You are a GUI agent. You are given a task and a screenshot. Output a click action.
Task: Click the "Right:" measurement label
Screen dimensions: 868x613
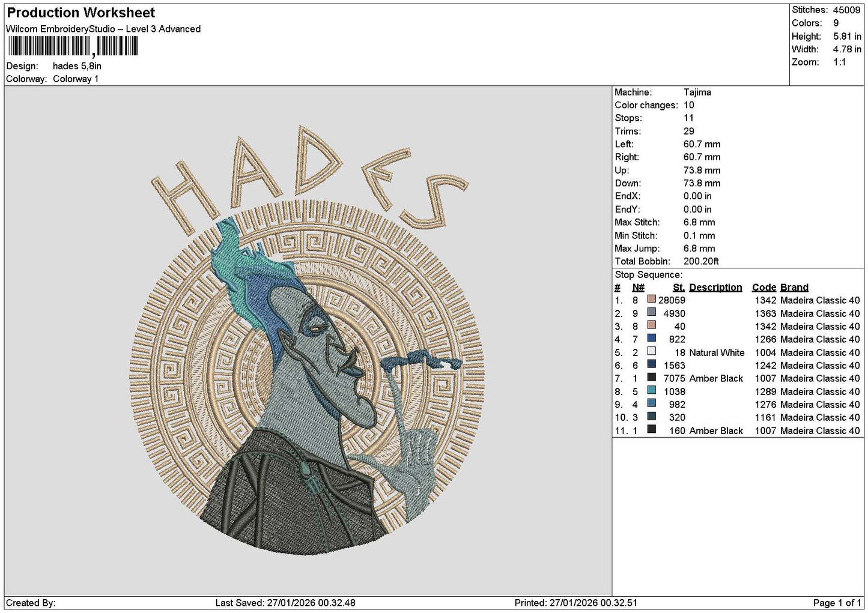pyautogui.click(x=627, y=157)
